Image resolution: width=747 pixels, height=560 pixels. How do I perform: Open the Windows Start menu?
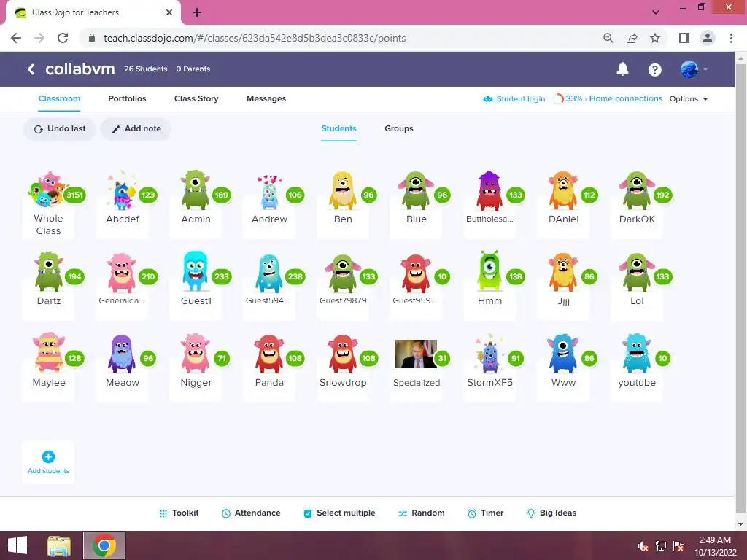pyautogui.click(x=18, y=545)
